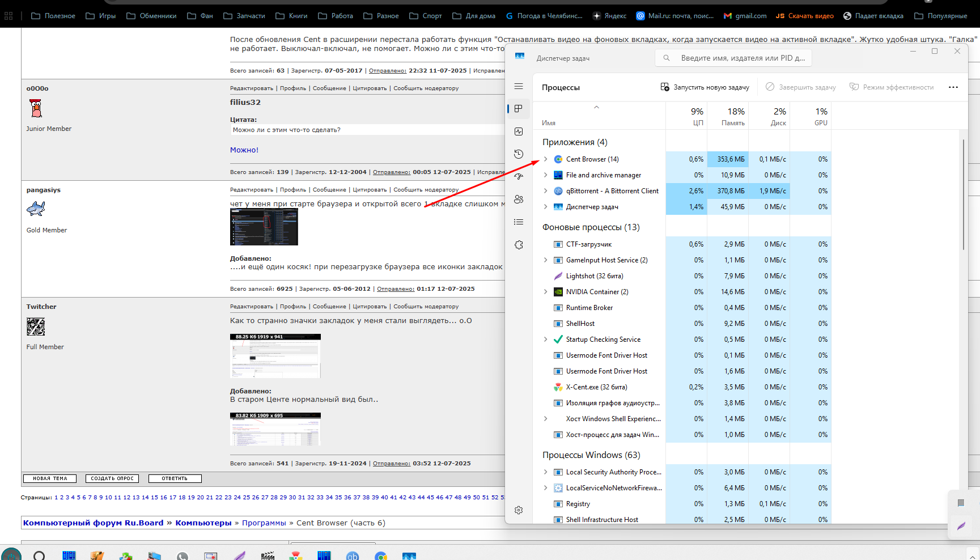Open the Популярные bookmarks folder
The image size is (980, 560).
[941, 16]
